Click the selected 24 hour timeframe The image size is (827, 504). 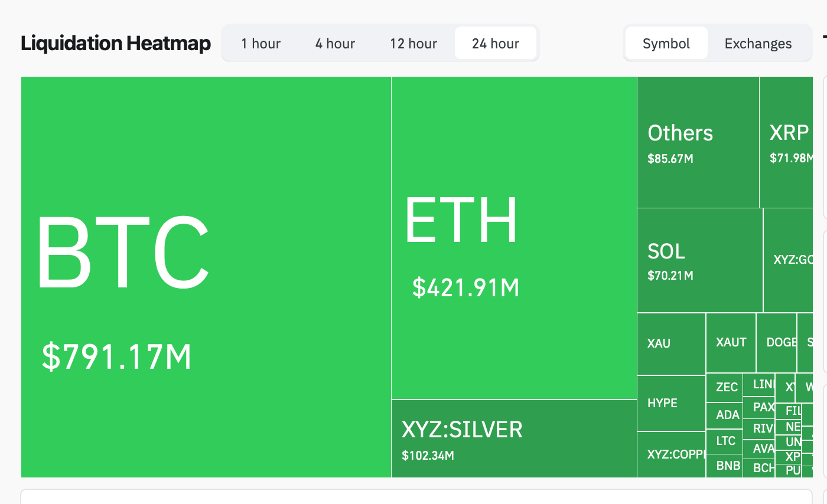pyautogui.click(x=496, y=43)
